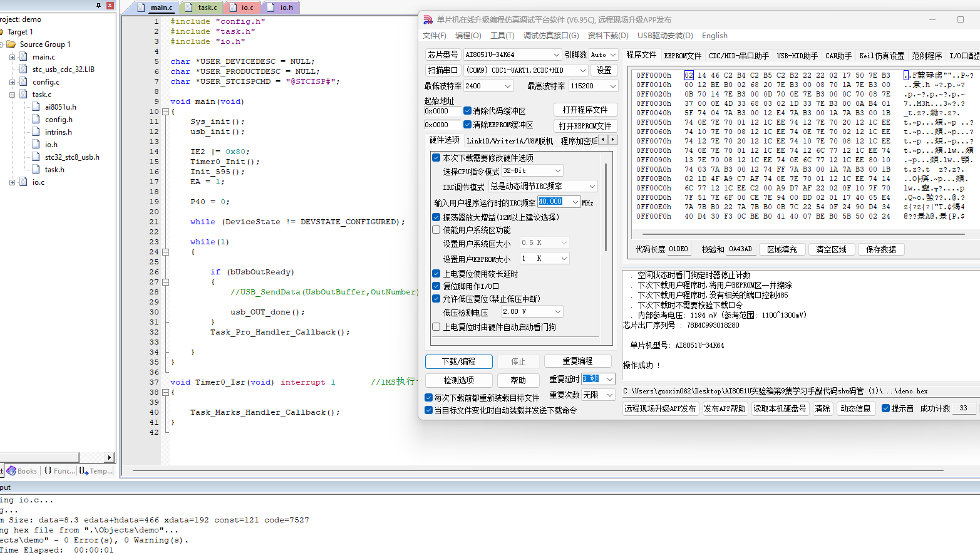Click the config.c file icon in tree
The height and width of the screenshot is (555, 980).
click(x=24, y=81)
